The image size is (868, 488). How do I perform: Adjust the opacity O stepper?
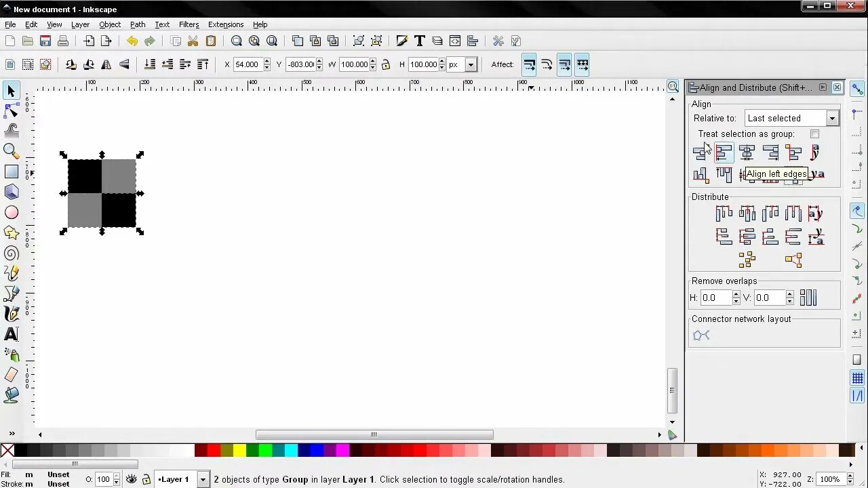pos(116,479)
